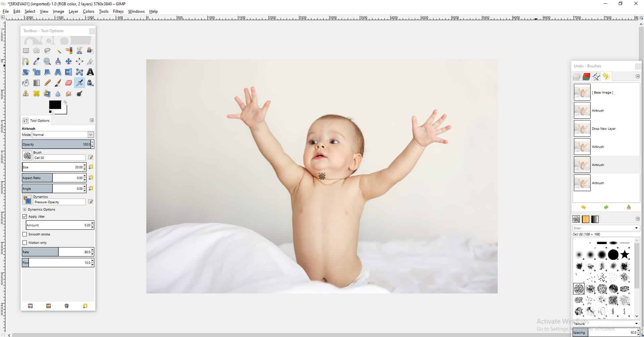This screenshot has width=644, height=337.
Task: Open the airbrush Mode dropdown
Action: click(63, 135)
